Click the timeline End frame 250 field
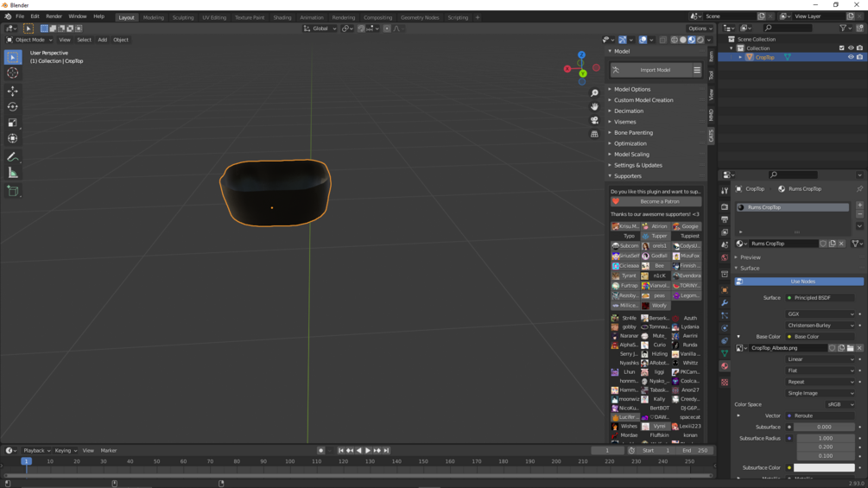Screen dimensions: 868x488 pos(694,450)
